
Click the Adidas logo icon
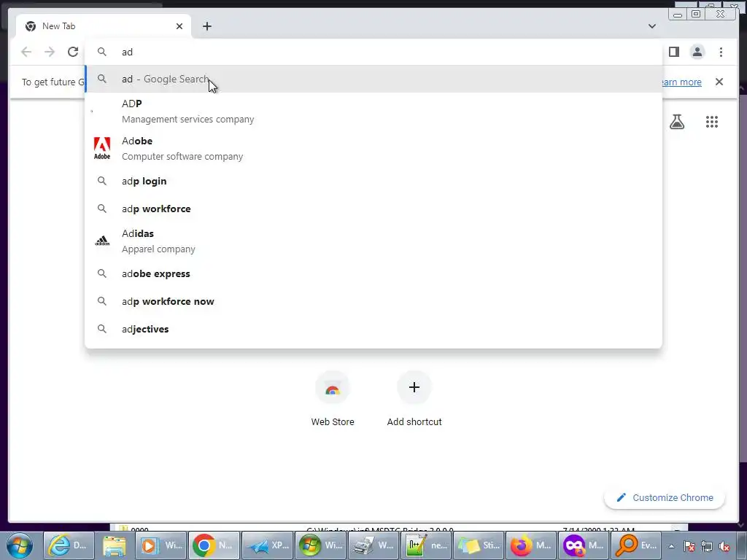pyautogui.click(x=102, y=241)
